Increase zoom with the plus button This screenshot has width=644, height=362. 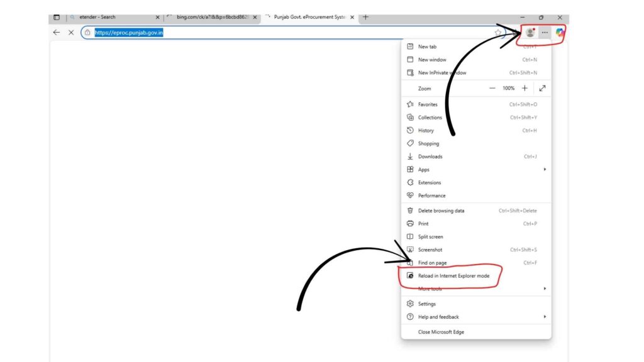(525, 88)
